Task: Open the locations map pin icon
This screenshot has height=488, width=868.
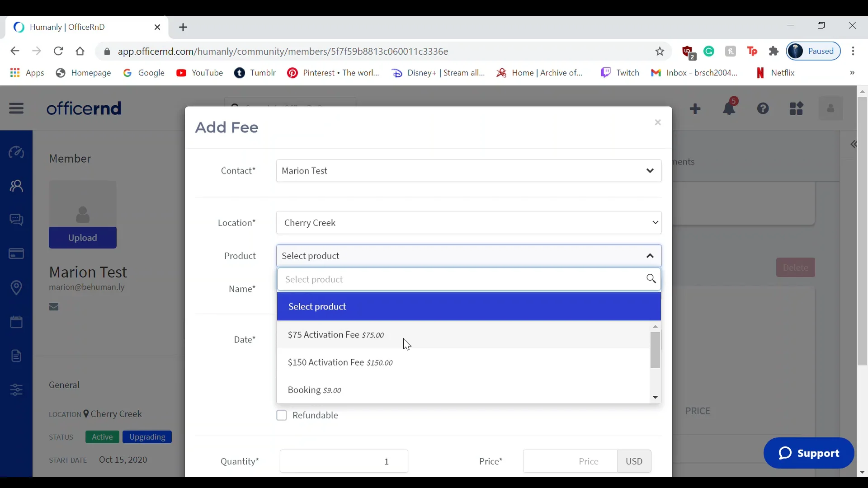Action: click(x=16, y=288)
